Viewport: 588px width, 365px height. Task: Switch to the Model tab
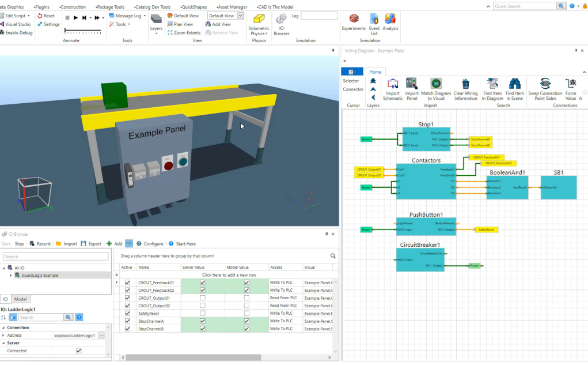click(x=21, y=299)
